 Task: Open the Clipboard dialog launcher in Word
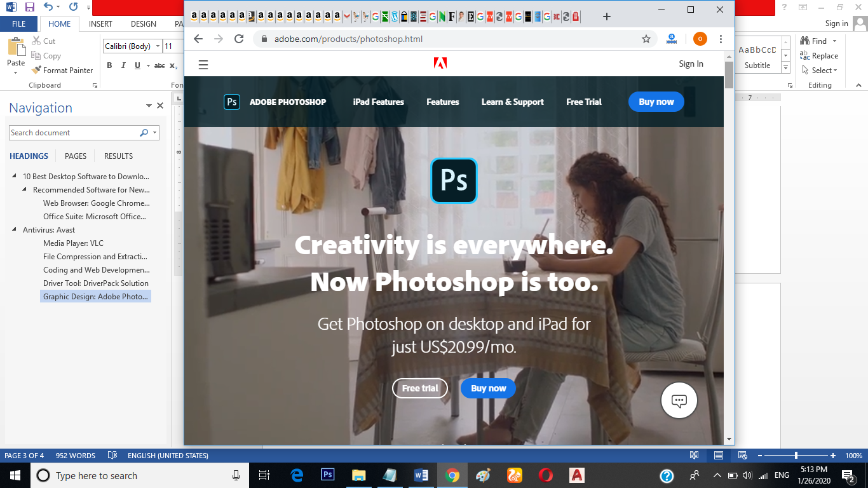(95, 85)
